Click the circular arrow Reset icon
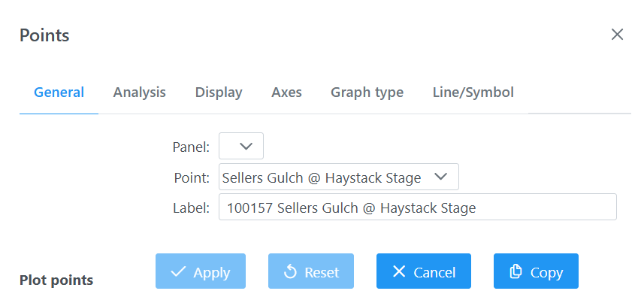The height and width of the screenshot is (303, 644). pyautogui.click(x=290, y=271)
